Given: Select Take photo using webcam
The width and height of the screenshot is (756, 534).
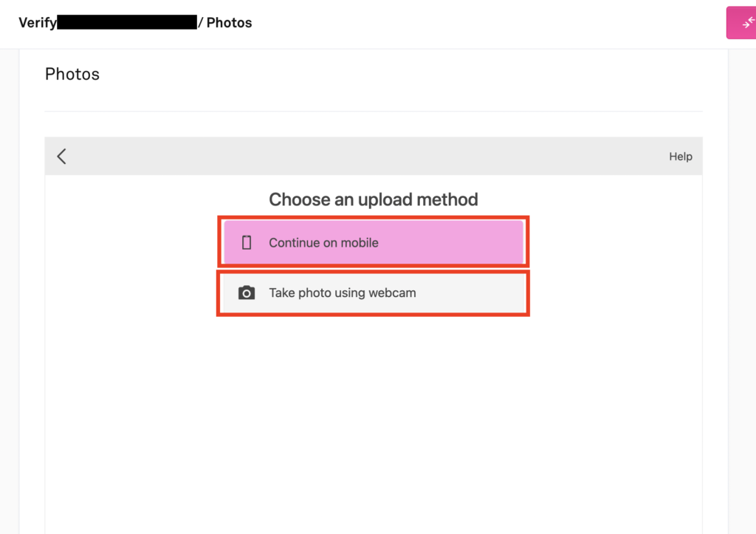Looking at the screenshot, I should point(373,293).
